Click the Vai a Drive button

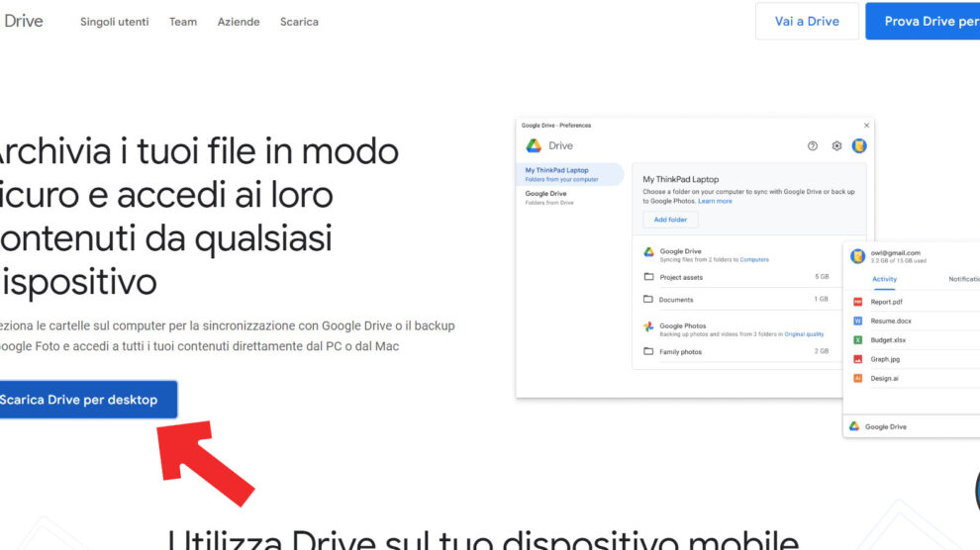click(807, 21)
